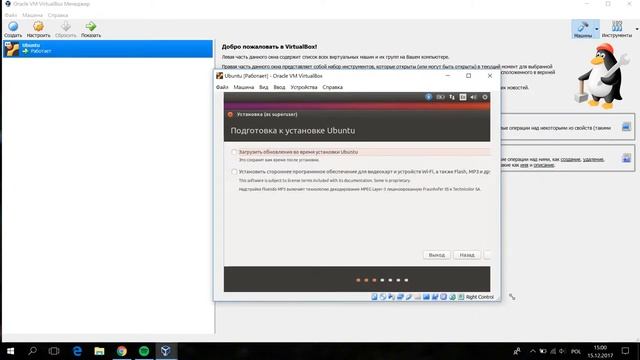Open Task View on the taskbar
The height and width of the screenshot is (360, 640).
54,351
